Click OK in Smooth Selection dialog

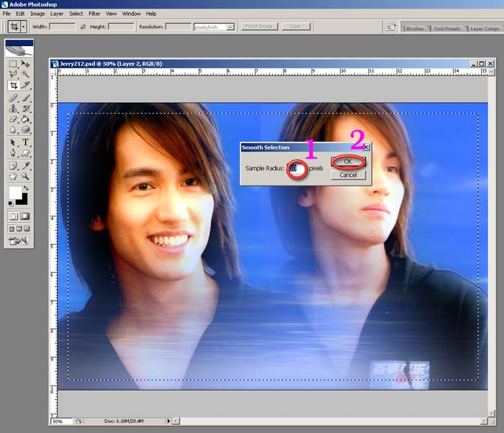click(348, 162)
